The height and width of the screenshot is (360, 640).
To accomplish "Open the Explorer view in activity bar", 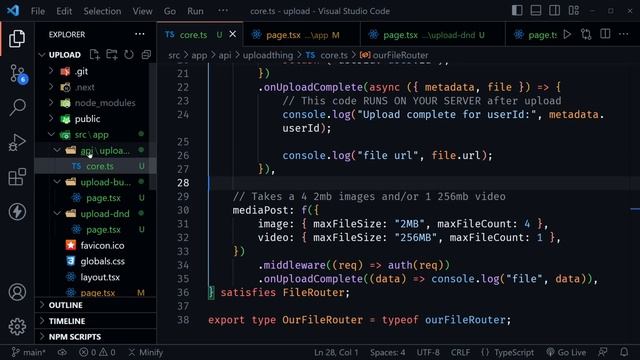I will pyautogui.click(x=17, y=38).
